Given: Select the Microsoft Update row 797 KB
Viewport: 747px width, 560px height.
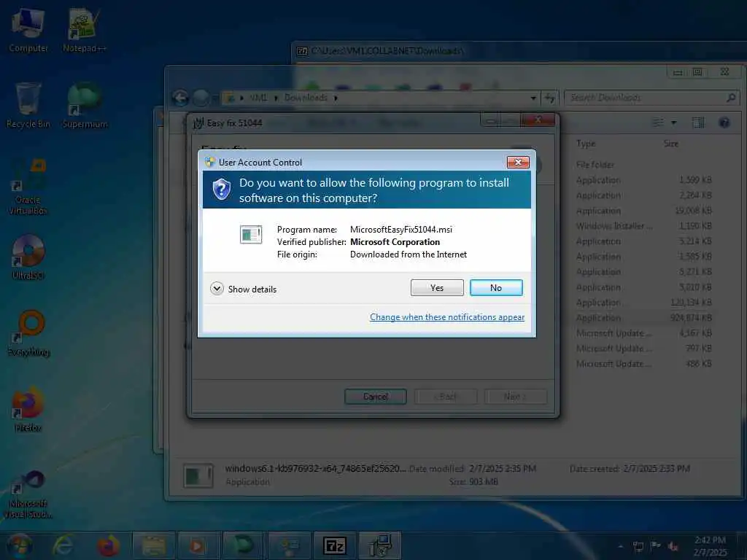Looking at the screenshot, I should coord(645,348).
